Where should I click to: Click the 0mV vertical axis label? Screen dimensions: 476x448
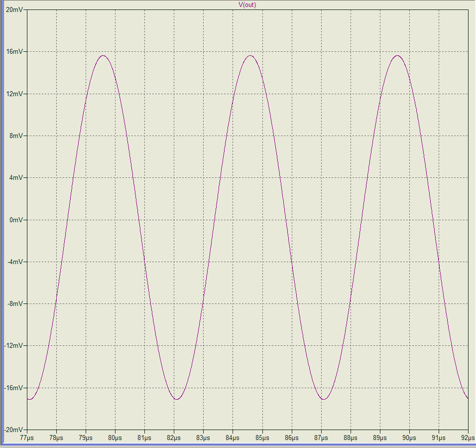pos(16,220)
